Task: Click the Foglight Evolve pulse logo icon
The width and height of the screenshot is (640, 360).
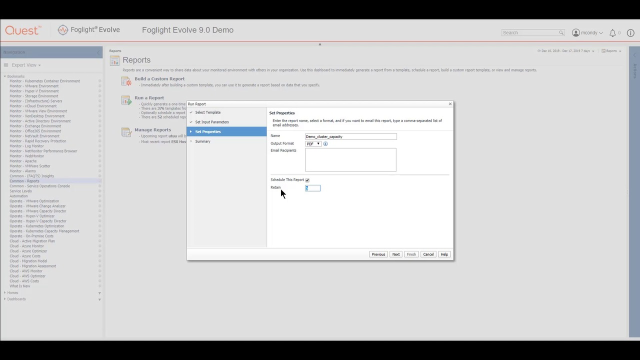Action: tap(62, 30)
